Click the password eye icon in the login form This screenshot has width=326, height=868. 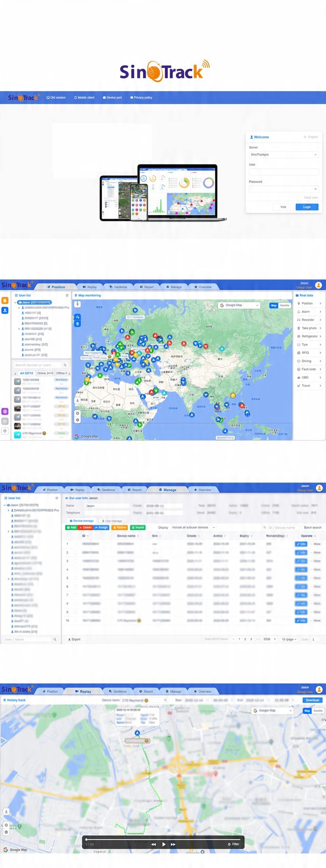(315, 189)
